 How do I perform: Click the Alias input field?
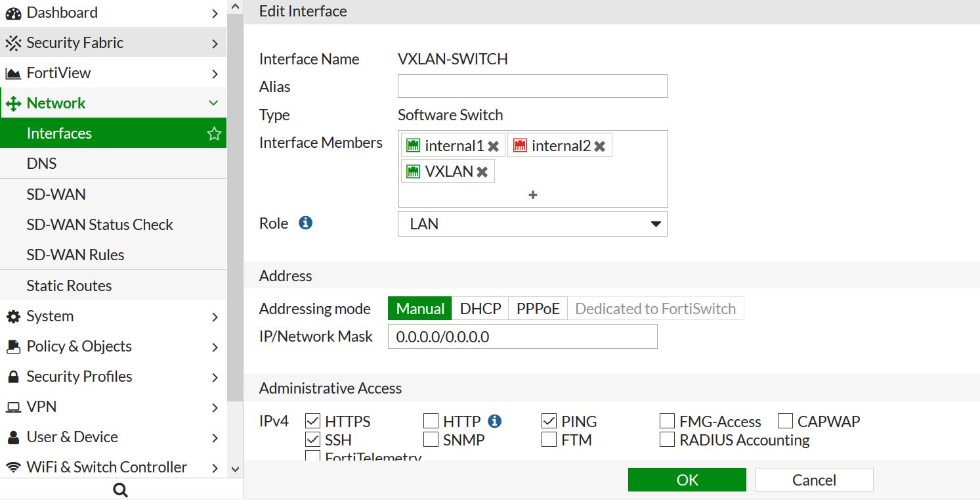pos(533,86)
